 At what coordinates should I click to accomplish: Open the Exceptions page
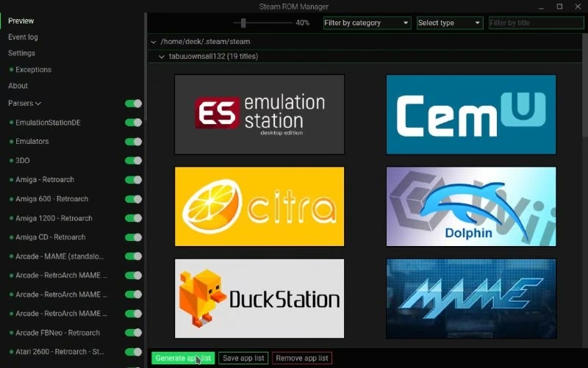click(x=33, y=70)
